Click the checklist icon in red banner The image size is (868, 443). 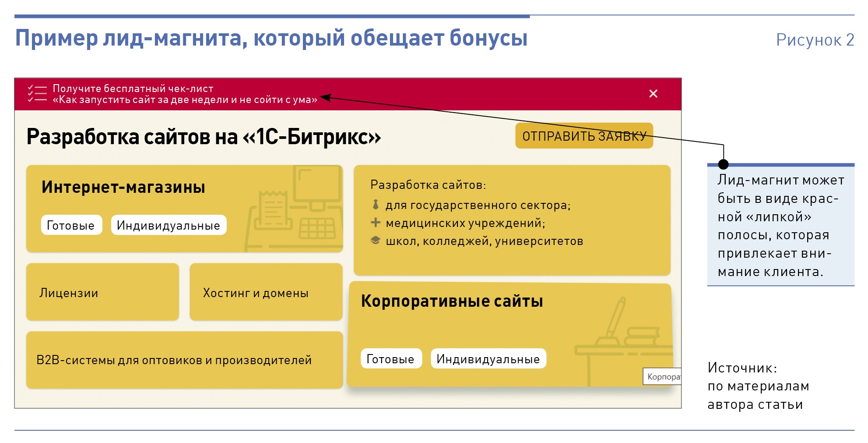coord(37,94)
